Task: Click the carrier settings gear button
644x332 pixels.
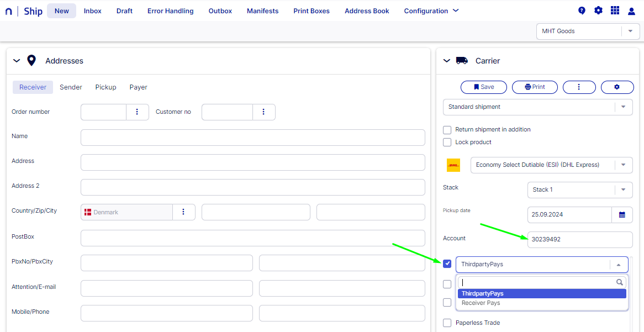Action: [x=617, y=87]
